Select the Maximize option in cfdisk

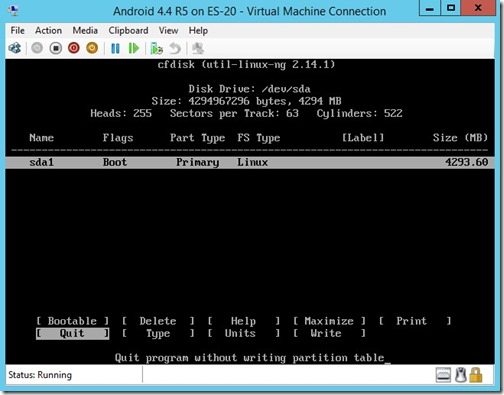[329, 321]
